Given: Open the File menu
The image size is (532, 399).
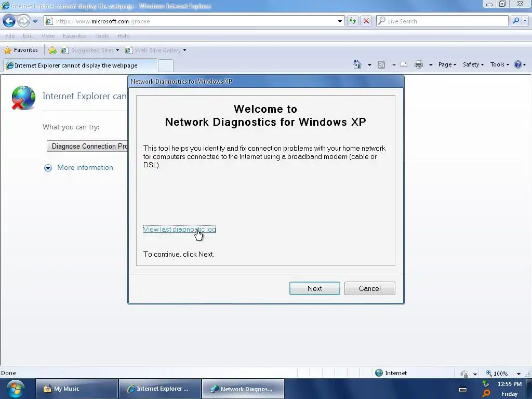Looking at the screenshot, I should tap(10, 36).
